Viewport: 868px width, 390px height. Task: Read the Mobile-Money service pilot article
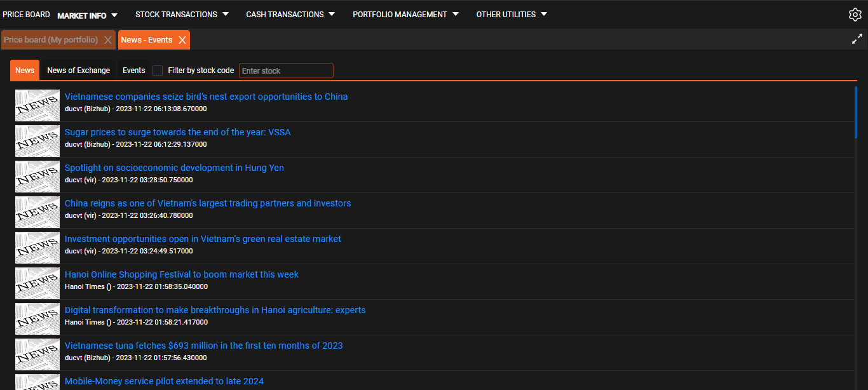164,381
